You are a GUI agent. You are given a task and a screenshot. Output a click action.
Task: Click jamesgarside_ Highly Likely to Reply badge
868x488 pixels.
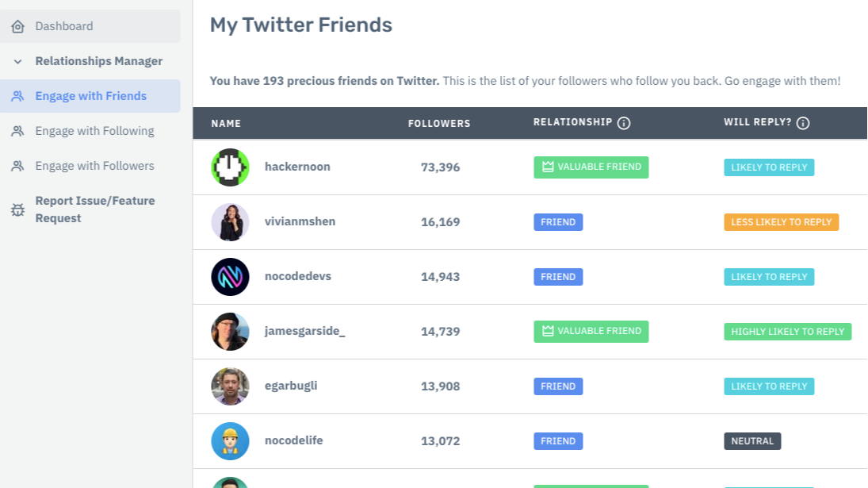(787, 332)
